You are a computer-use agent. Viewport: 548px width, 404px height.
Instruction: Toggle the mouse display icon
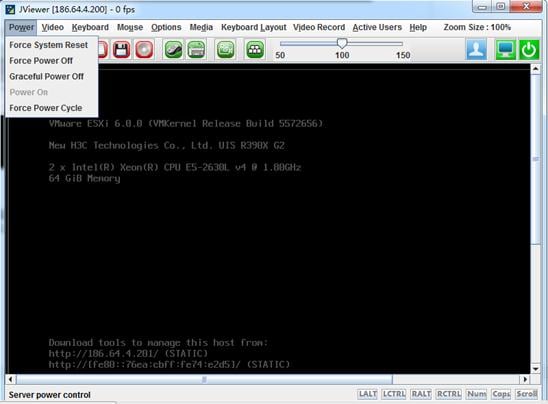(173, 50)
